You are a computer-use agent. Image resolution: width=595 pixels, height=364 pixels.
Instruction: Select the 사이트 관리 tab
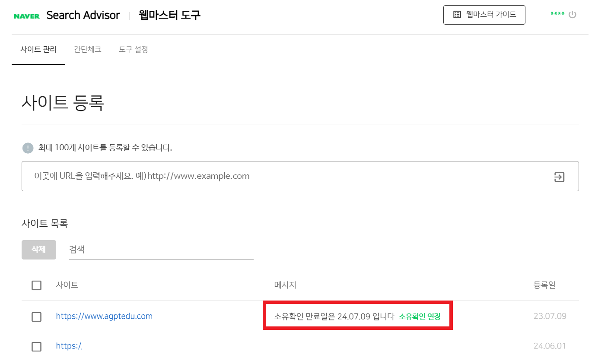38,49
